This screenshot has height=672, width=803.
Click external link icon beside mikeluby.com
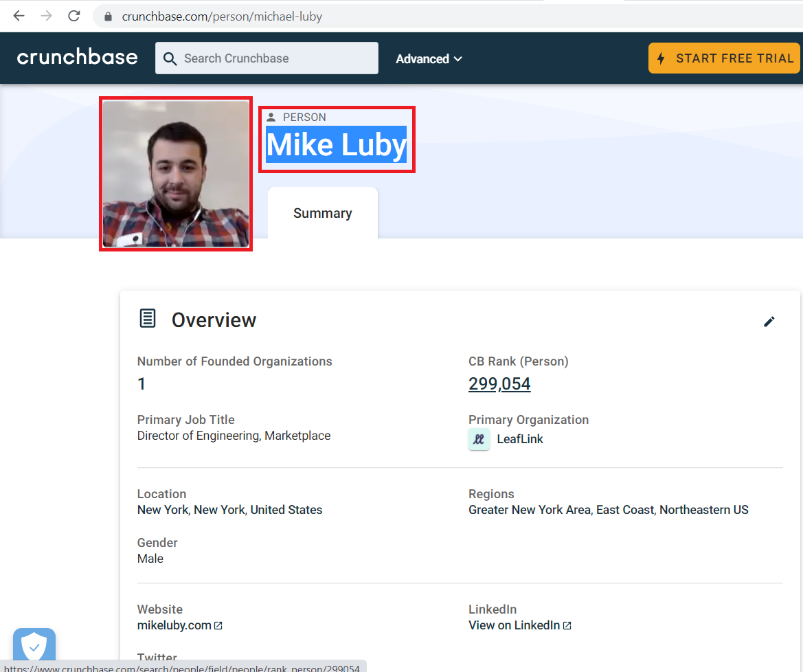point(218,625)
